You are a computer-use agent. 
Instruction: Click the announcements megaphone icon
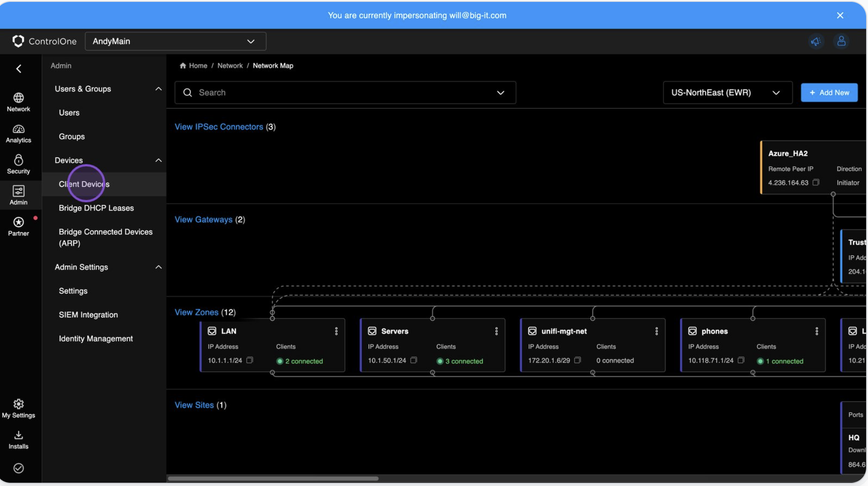[816, 42]
